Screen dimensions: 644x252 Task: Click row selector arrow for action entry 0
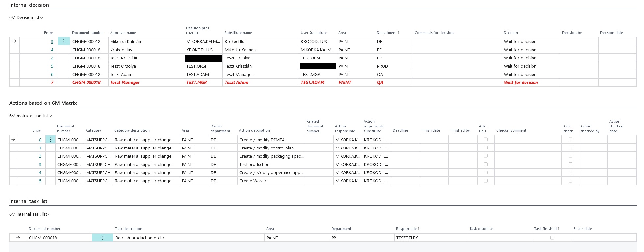[13, 140]
